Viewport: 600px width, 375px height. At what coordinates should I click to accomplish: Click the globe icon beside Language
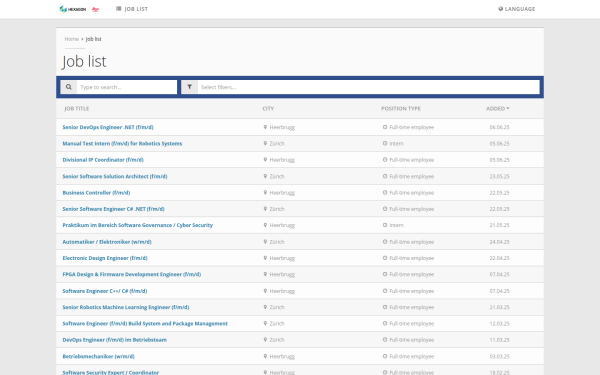coord(501,9)
